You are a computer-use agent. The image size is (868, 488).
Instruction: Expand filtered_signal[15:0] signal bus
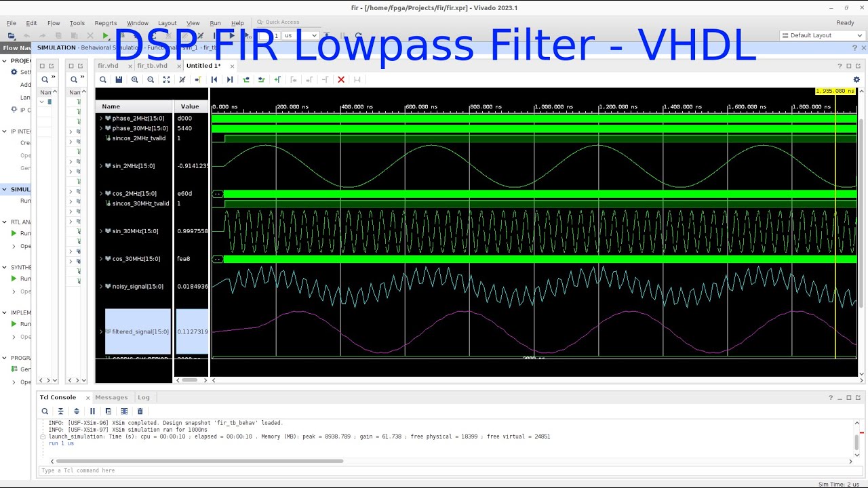point(101,331)
